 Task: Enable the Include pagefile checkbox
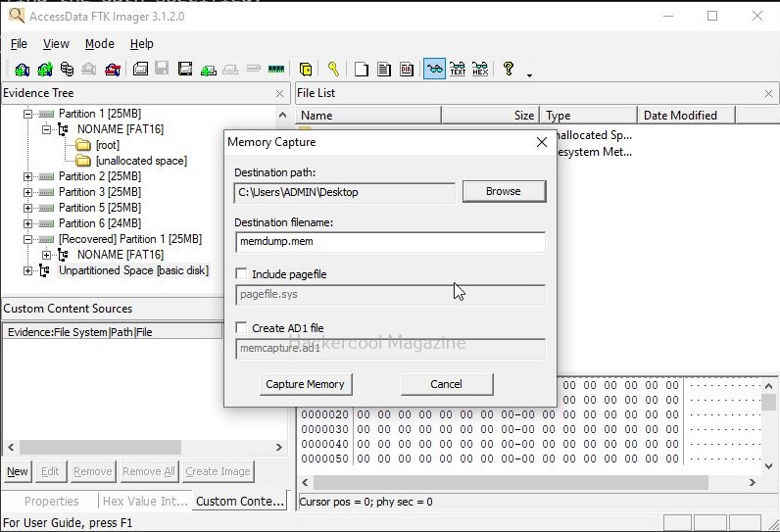point(242,274)
